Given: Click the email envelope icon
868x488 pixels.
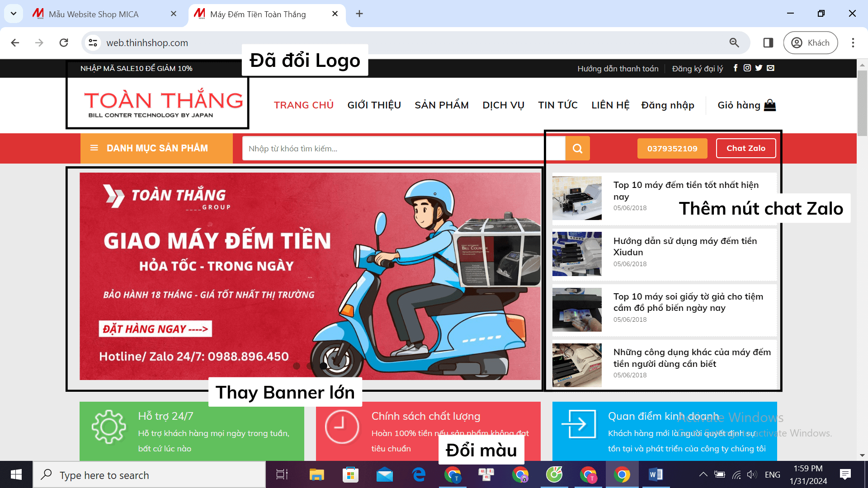Looking at the screenshot, I should pos(770,68).
